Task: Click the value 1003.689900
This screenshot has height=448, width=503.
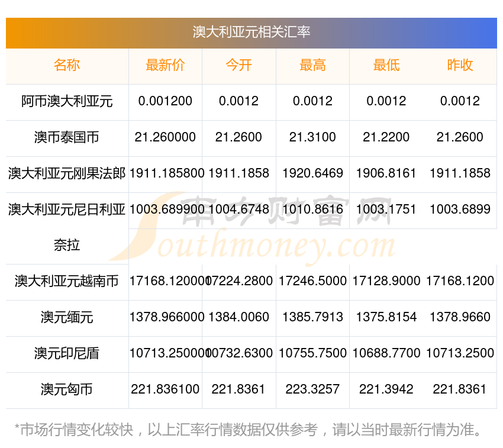Action: (167, 210)
